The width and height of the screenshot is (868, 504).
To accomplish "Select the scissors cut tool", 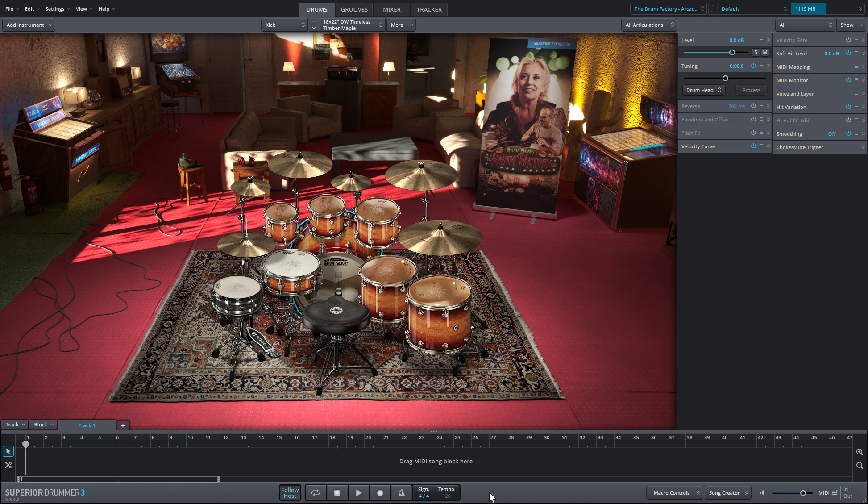I will 8,465.
